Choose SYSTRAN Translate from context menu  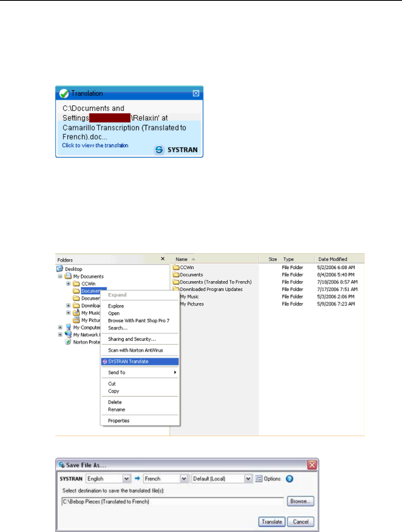(140, 361)
